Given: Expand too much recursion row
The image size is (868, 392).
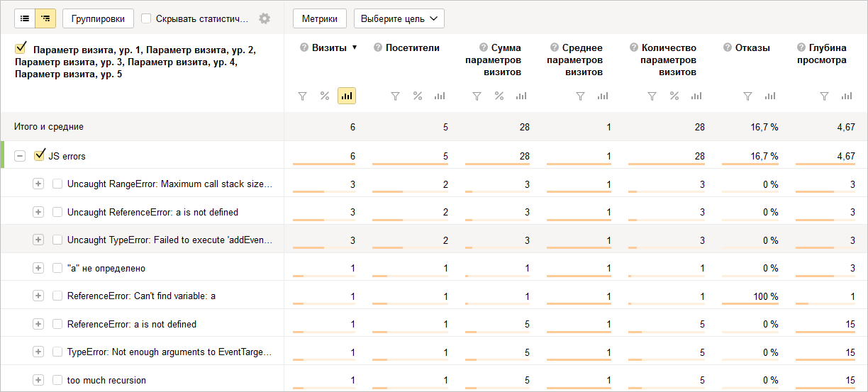Looking at the screenshot, I should pos(38,380).
